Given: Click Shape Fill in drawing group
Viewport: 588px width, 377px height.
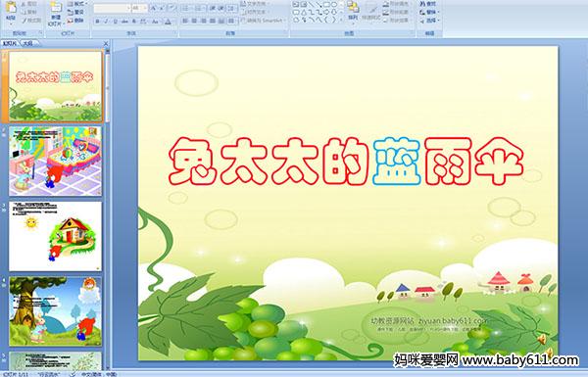Looking at the screenshot, I should [x=396, y=4].
